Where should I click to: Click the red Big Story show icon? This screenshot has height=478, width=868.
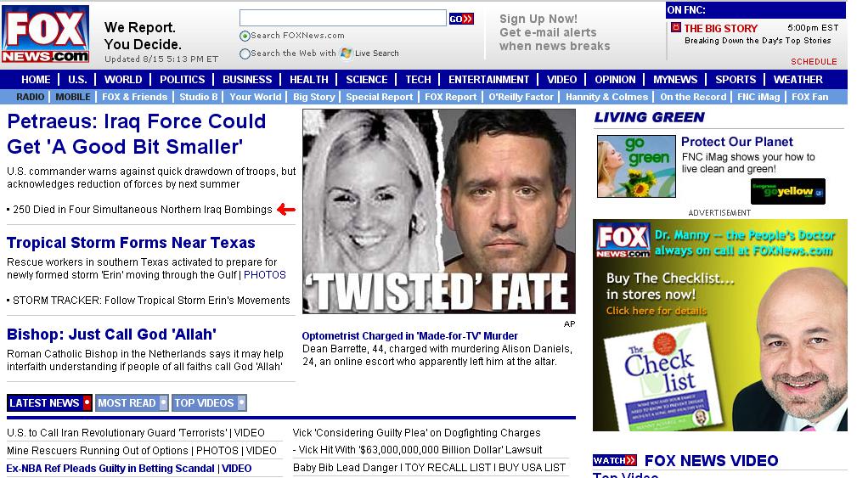[675, 27]
